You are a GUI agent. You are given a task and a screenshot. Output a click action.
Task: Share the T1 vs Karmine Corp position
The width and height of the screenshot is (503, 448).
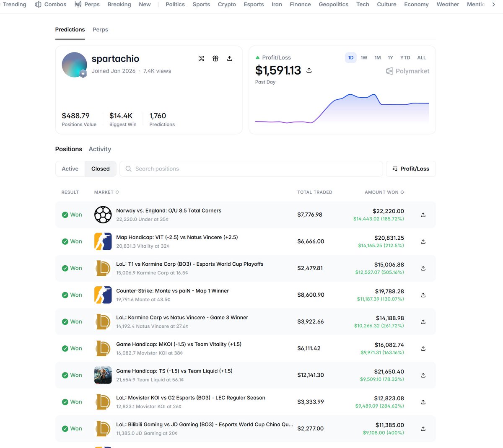pos(423,269)
